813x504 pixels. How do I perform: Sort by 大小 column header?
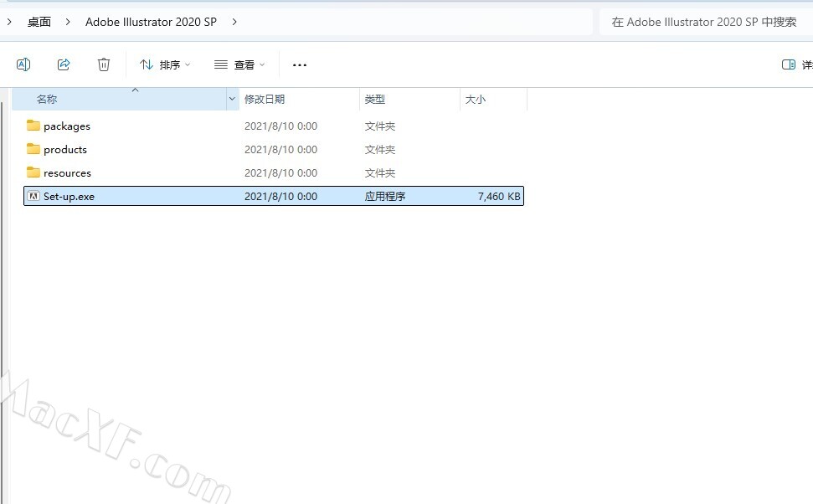point(494,99)
